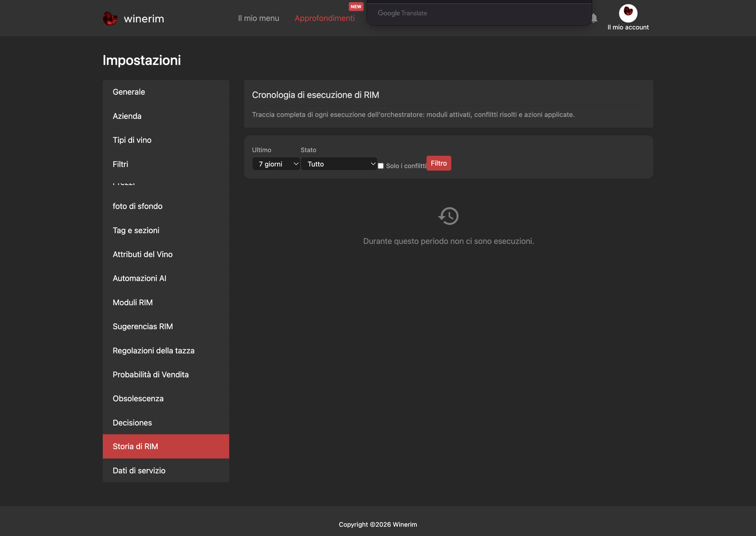
Task: Open Il mio menu navigation item
Action: [259, 18]
